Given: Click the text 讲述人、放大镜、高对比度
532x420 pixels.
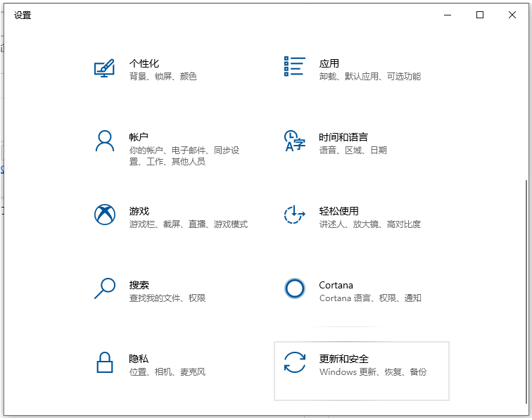Looking at the screenshot, I should pos(370,224).
